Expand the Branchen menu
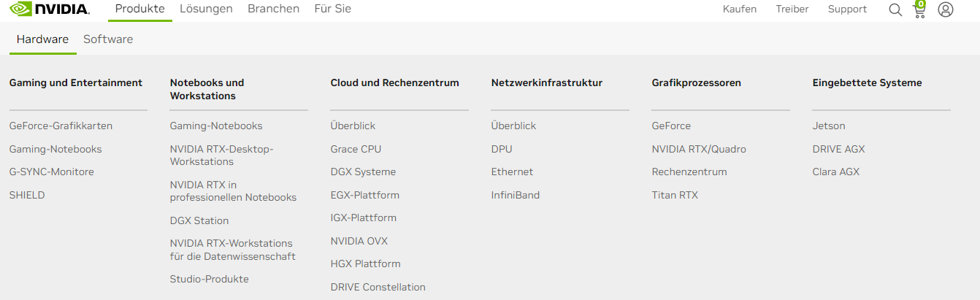This screenshot has width=980, height=300. coord(273,9)
